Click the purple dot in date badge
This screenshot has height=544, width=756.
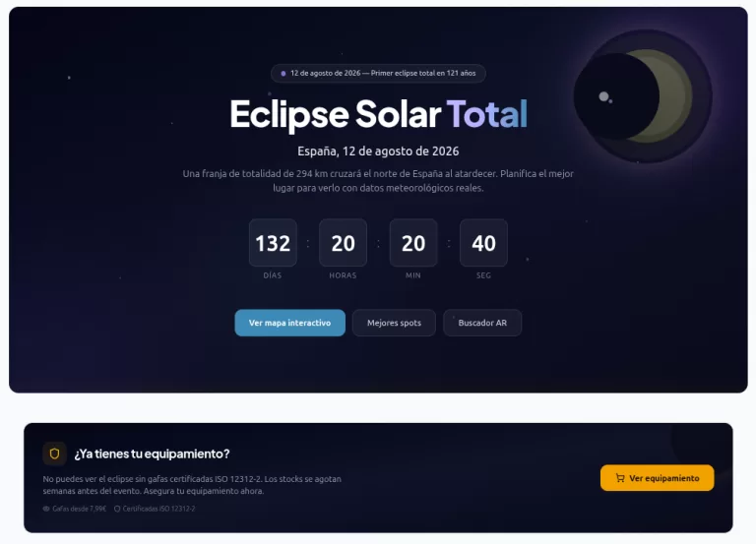click(283, 73)
